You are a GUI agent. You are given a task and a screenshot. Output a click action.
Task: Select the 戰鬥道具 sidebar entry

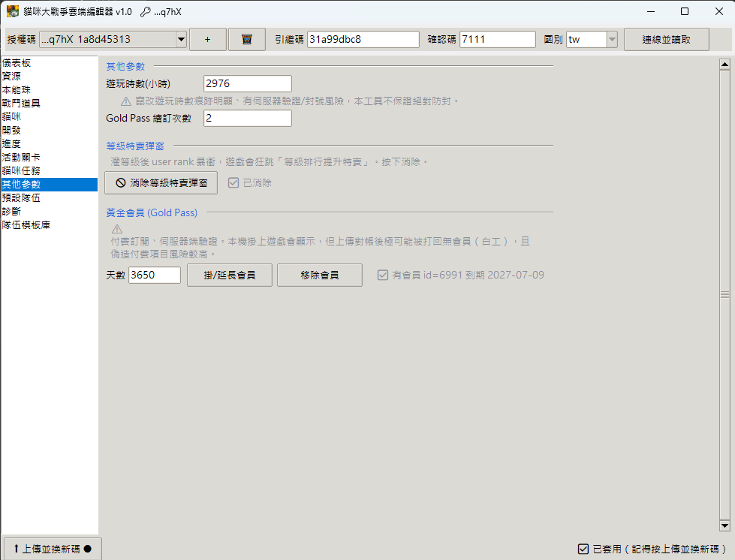[x=50, y=104]
